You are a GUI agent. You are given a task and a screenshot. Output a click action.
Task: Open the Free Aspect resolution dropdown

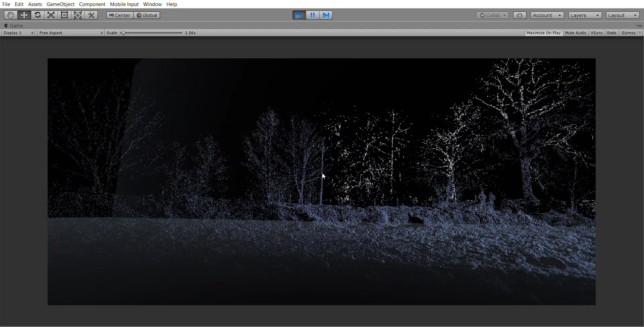tap(70, 32)
